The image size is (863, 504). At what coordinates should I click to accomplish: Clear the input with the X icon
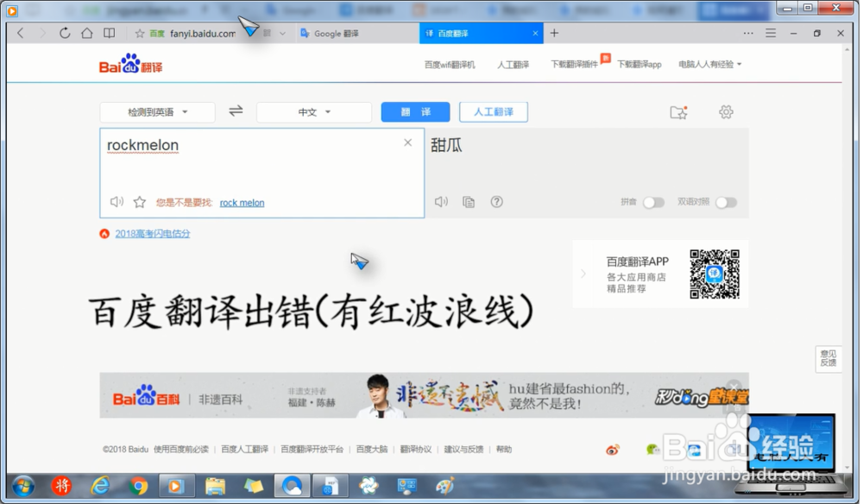pyautogui.click(x=408, y=142)
